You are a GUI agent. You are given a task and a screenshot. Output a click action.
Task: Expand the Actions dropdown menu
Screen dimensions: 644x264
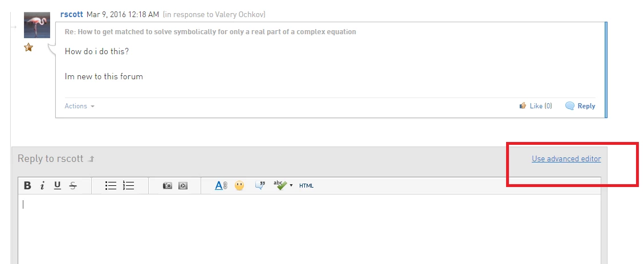(x=80, y=106)
